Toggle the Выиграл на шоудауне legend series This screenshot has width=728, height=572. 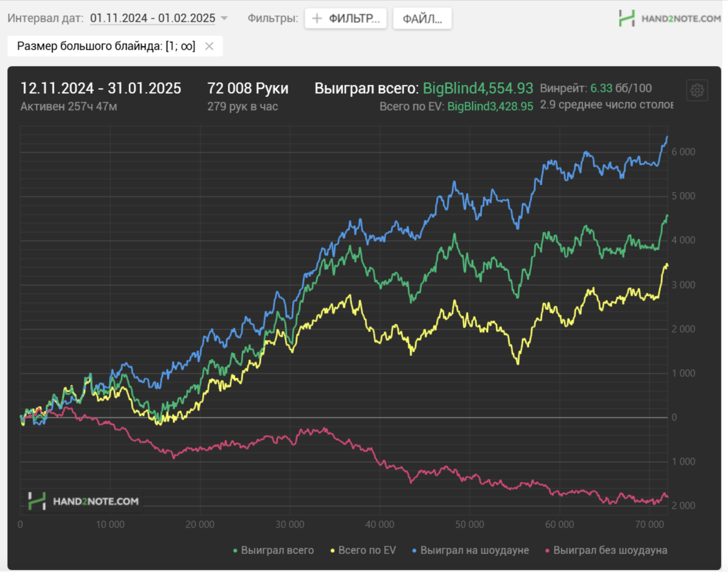tap(474, 550)
